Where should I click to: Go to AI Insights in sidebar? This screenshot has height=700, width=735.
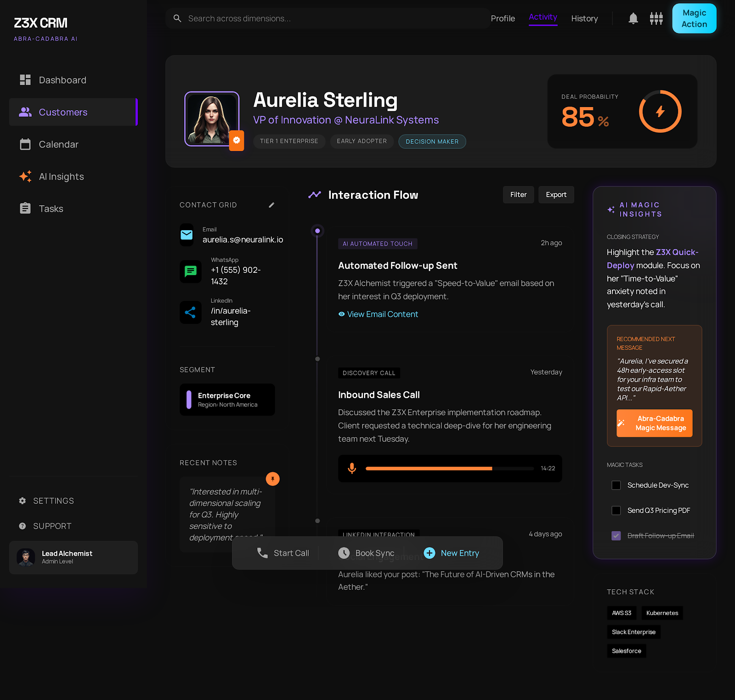pos(61,177)
